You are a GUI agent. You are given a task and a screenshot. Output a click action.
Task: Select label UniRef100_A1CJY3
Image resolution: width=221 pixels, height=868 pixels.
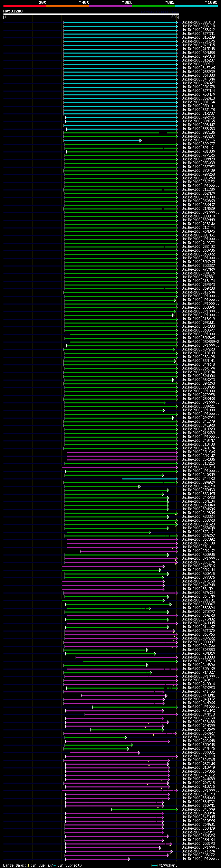click(198, 794)
